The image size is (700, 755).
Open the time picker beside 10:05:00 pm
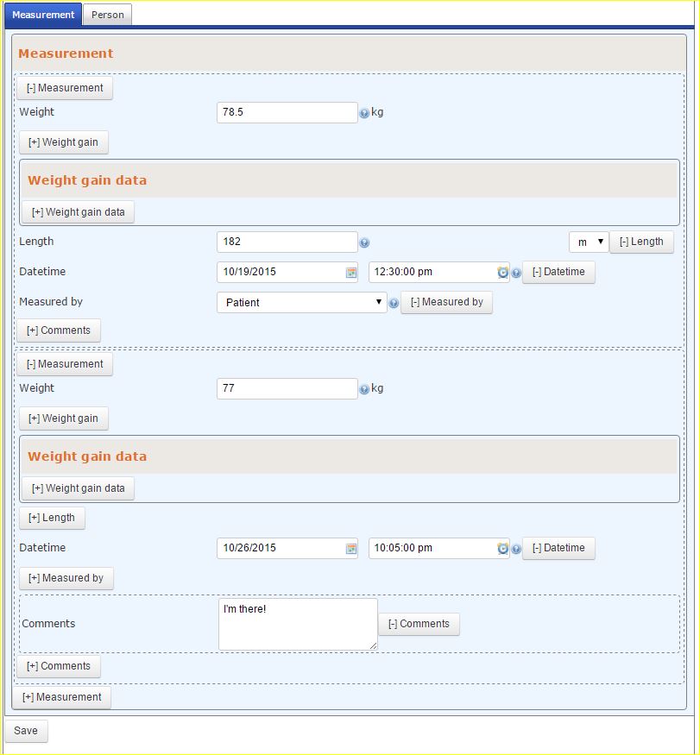point(502,549)
